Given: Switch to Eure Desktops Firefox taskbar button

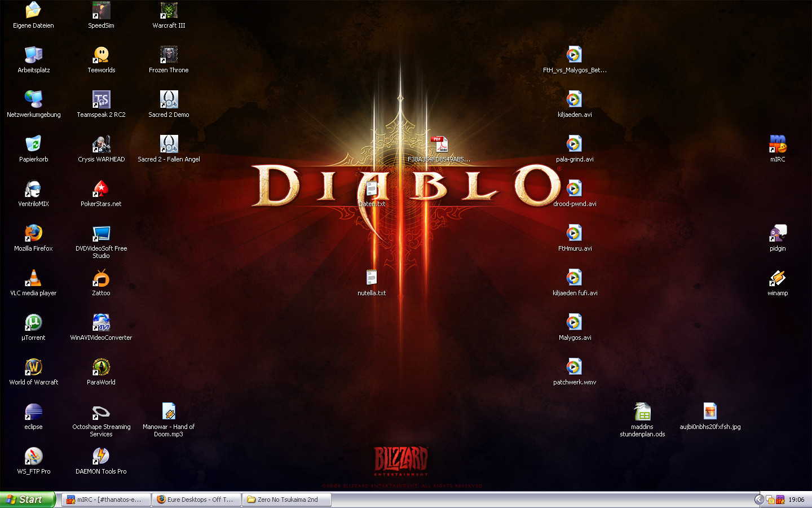Looking at the screenshot, I should [196, 500].
